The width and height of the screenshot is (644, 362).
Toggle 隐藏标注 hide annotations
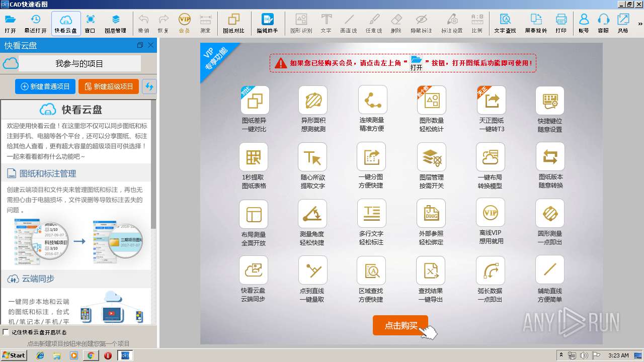(x=422, y=24)
